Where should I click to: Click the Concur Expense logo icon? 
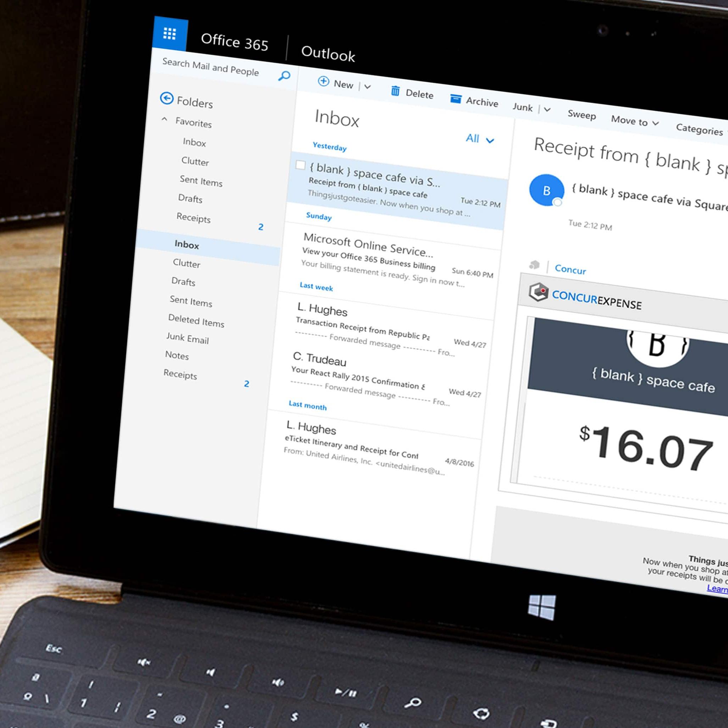pyautogui.click(x=538, y=292)
